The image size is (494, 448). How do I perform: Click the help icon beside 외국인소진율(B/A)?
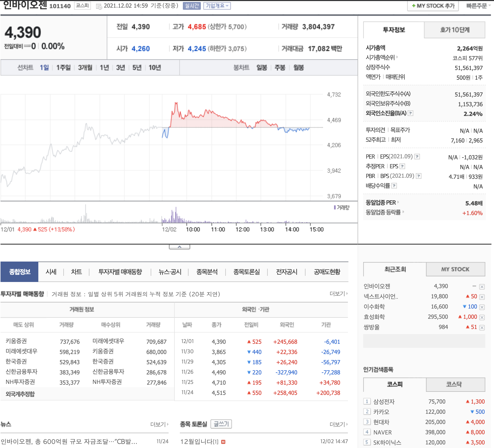[410, 113]
